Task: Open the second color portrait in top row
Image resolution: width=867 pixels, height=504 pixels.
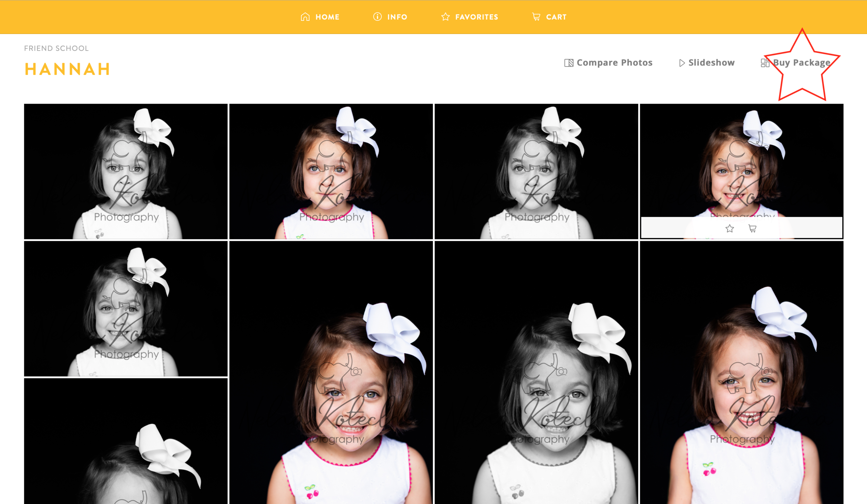Action: [331, 171]
